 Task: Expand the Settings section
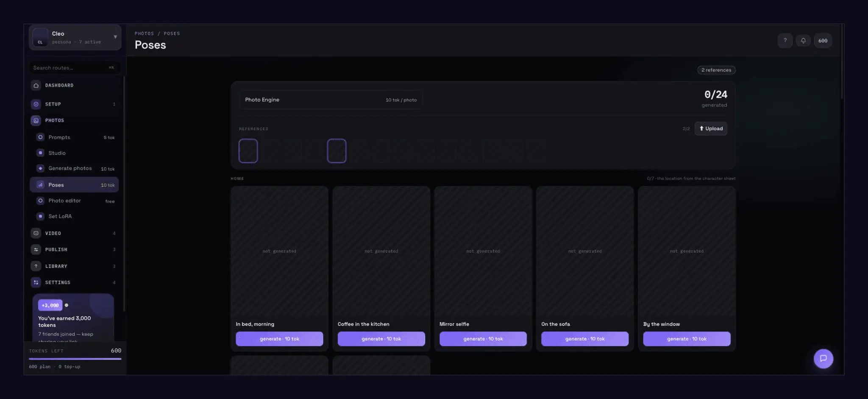(x=75, y=282)
